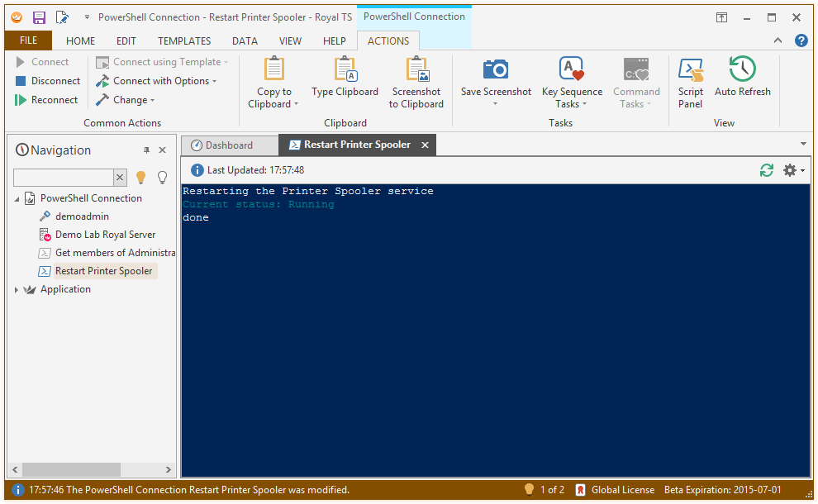Image resolution: width=818 pixels, height=504 pixels.
Task: Click the ribbon display options icon
Action: tap(721, 17)
